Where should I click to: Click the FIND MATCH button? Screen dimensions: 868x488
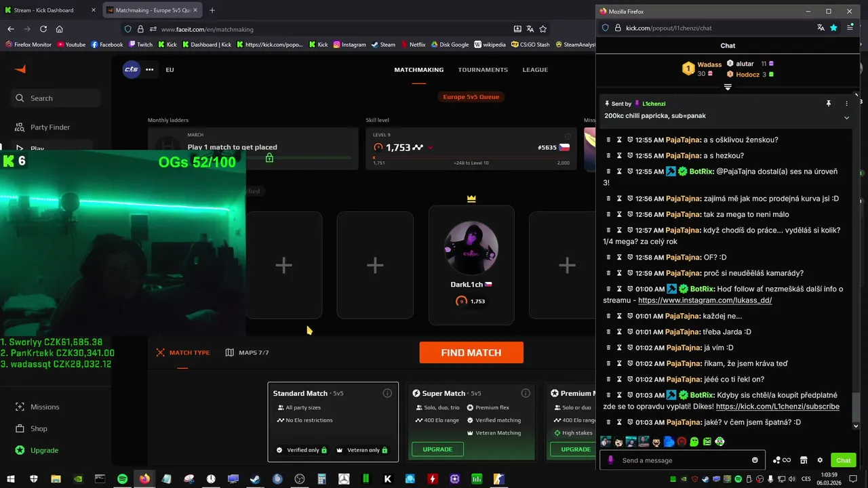coord(471,352)
